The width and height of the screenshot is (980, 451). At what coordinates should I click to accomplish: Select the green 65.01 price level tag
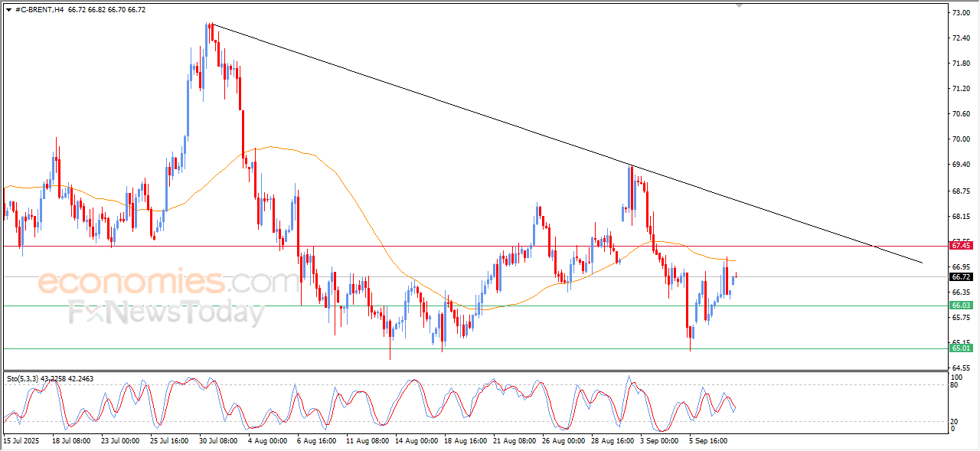click(x=961, y=348)
